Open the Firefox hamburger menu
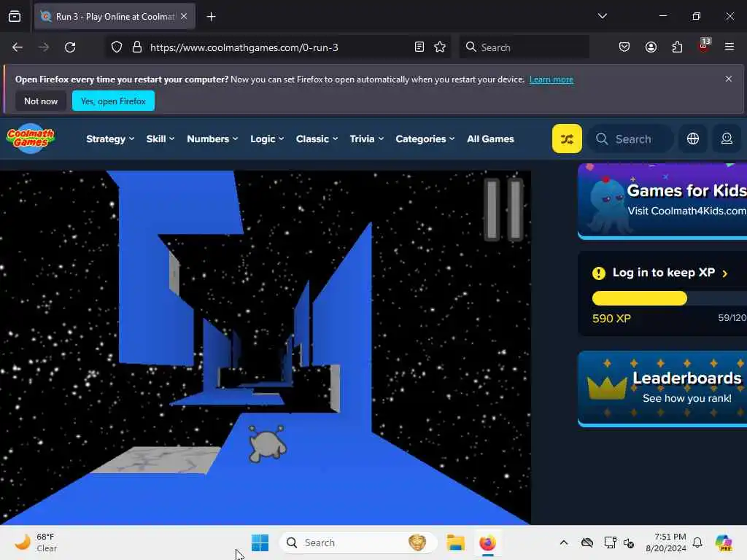Screen dimensions: 747x560 point(729,47)
